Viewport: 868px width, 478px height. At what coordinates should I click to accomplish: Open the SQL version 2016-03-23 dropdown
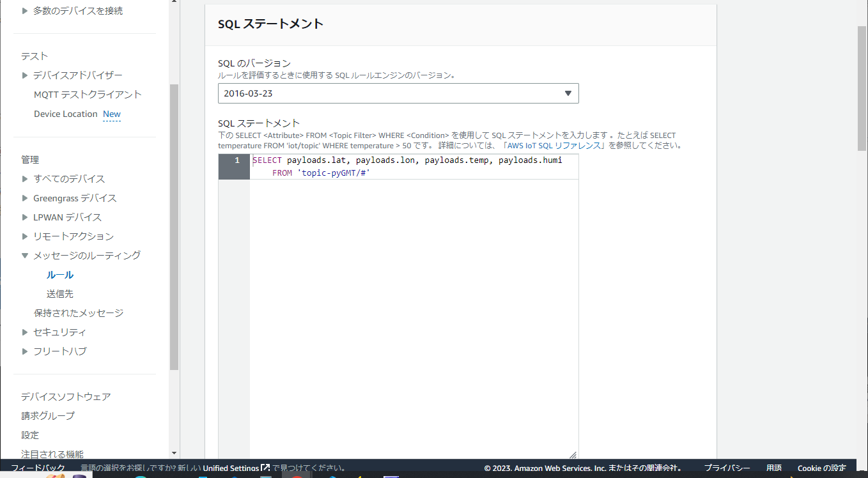click(398, 93)
